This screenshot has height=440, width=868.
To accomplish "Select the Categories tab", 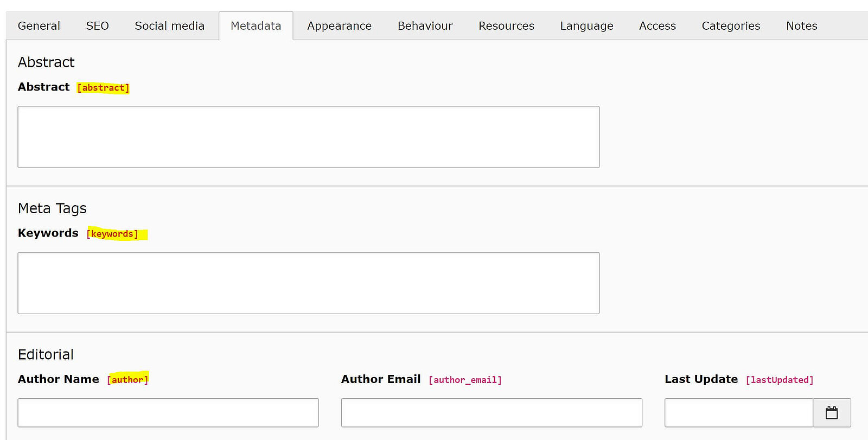I will (731, 26).
